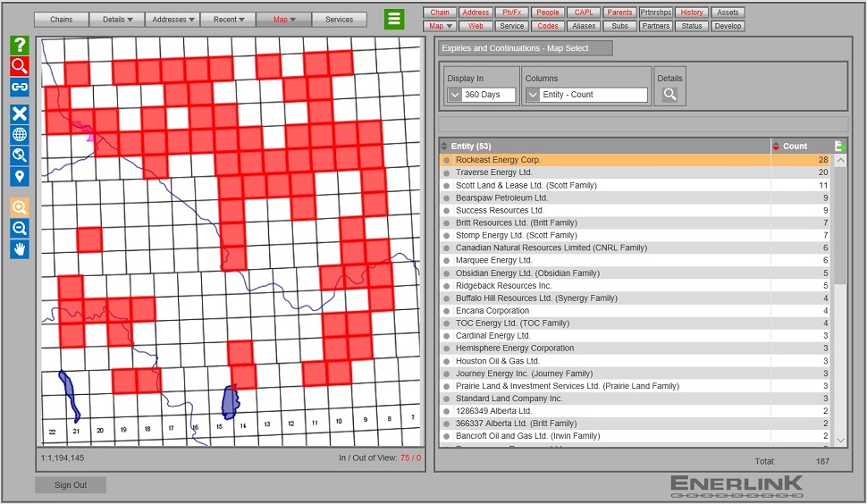Viewport: 867px width, 504px height.
Task: Click the export document icon beside Count
Action: tap(839, 146)
